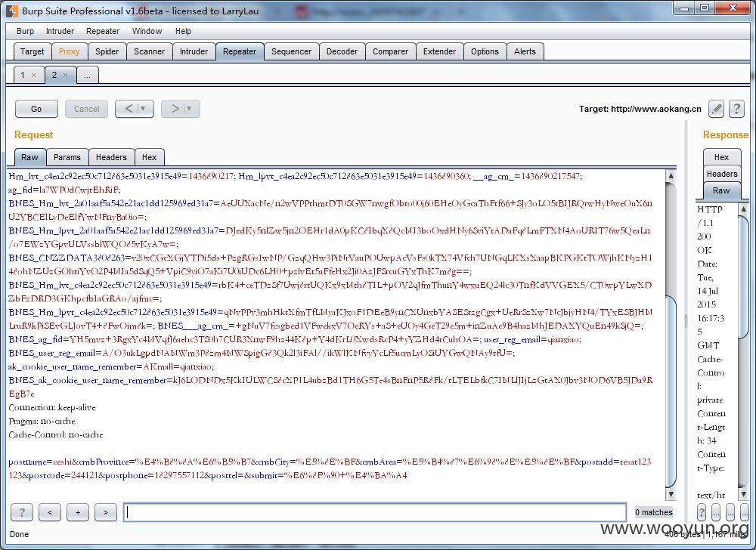Select the request Hex tab
Image resolution: width=756 pixels, height=550 pixels.
pyautogui.click(x=149, y=157)
